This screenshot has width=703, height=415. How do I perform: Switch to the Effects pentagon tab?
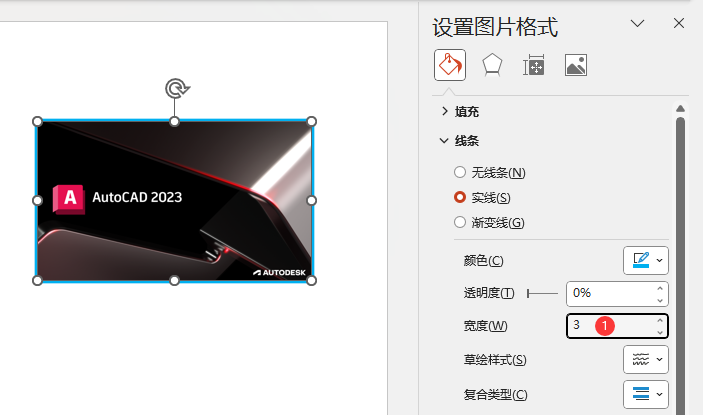pos(492,65)
